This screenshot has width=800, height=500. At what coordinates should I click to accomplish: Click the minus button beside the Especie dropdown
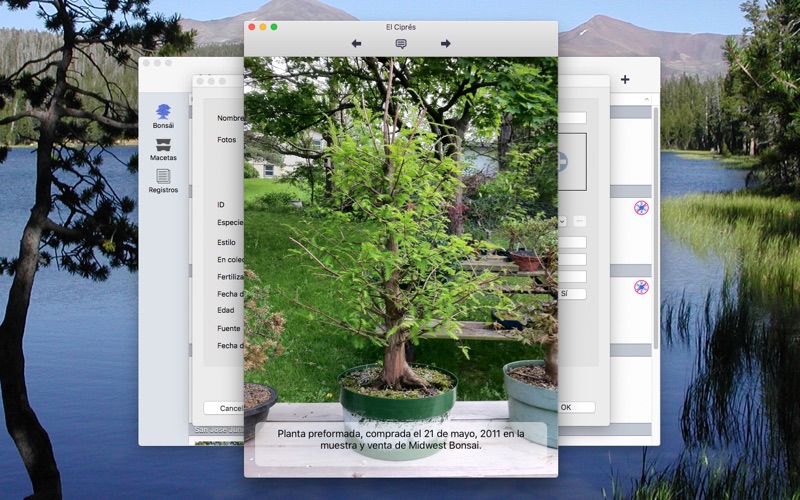(x=579, y=221)
